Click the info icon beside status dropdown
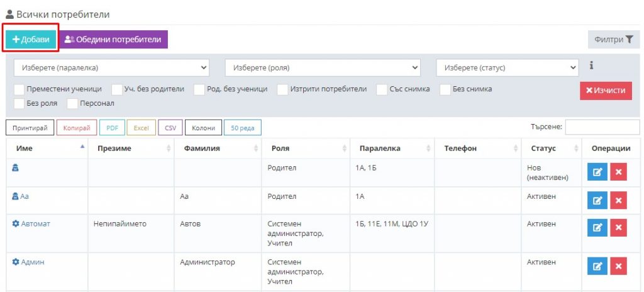644x292 pixels. tap(591, 65)
